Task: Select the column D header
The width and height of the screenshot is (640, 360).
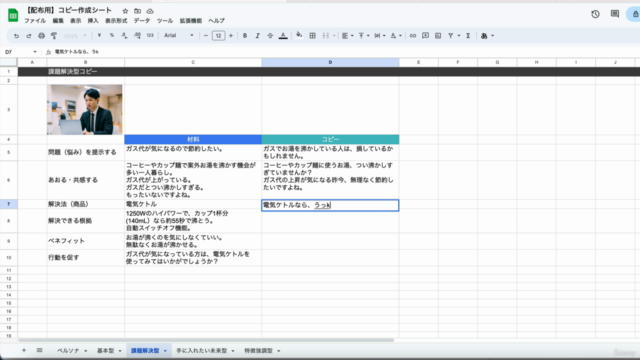Action: [x=330, y=62]
